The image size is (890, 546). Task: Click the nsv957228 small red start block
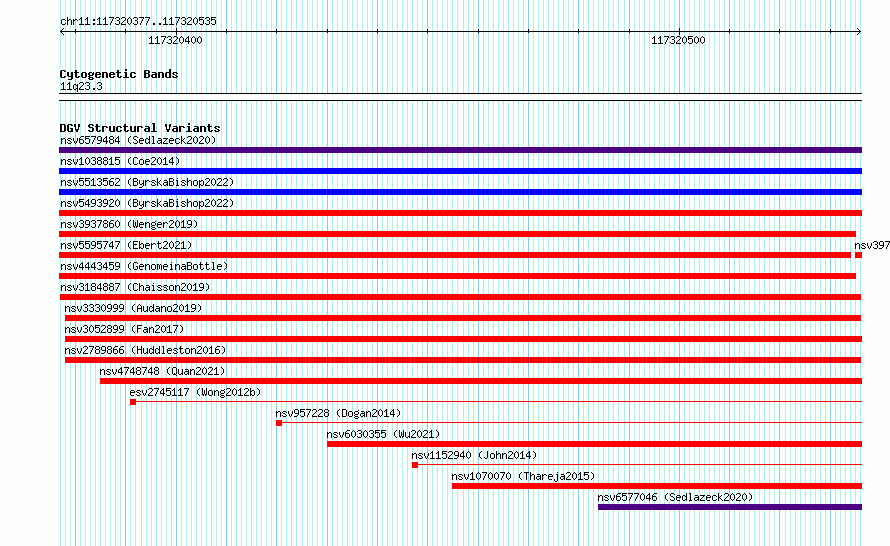(x=279, y=423)
